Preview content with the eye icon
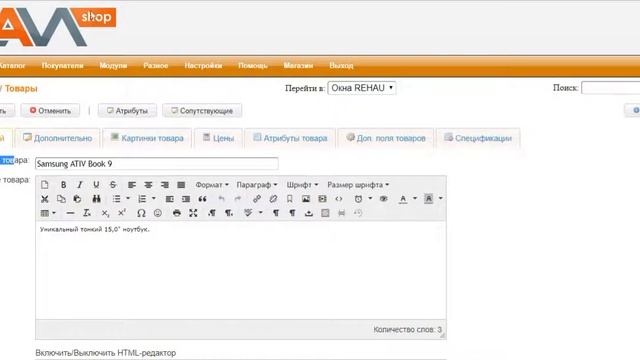This screenshot has height=360, width=640. tap(383, 199)
